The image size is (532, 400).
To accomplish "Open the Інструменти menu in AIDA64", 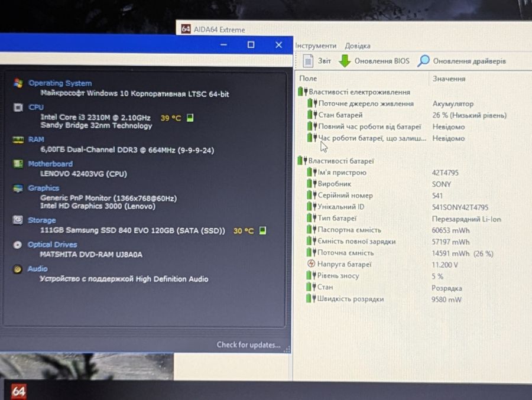I will pos(316,46).
